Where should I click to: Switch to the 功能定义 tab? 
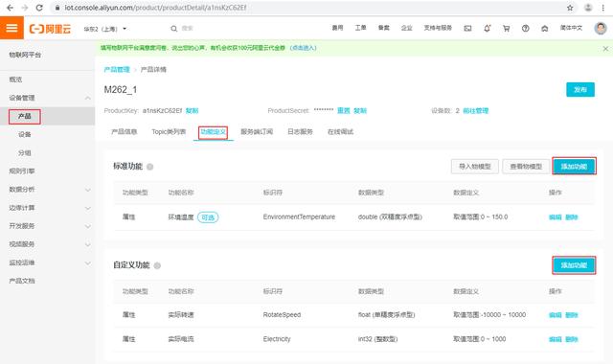point(213,132)
